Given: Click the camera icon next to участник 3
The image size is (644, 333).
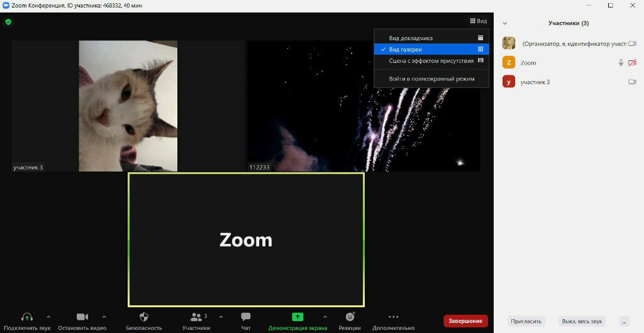Looking at the screenshot, I should 632,82.
